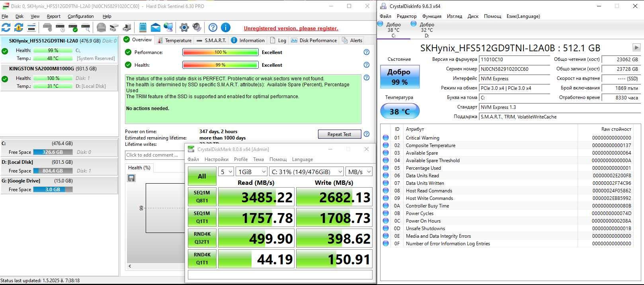Click the blue info circle toolbar icon
The image size is (644, 285).
(226, 27)
